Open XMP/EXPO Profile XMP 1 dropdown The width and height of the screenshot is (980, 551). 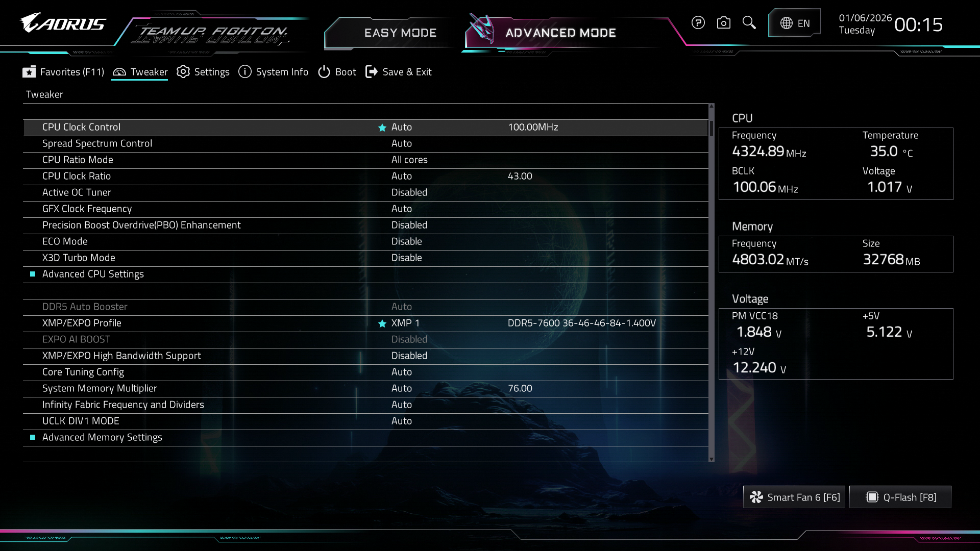[405, 323]
